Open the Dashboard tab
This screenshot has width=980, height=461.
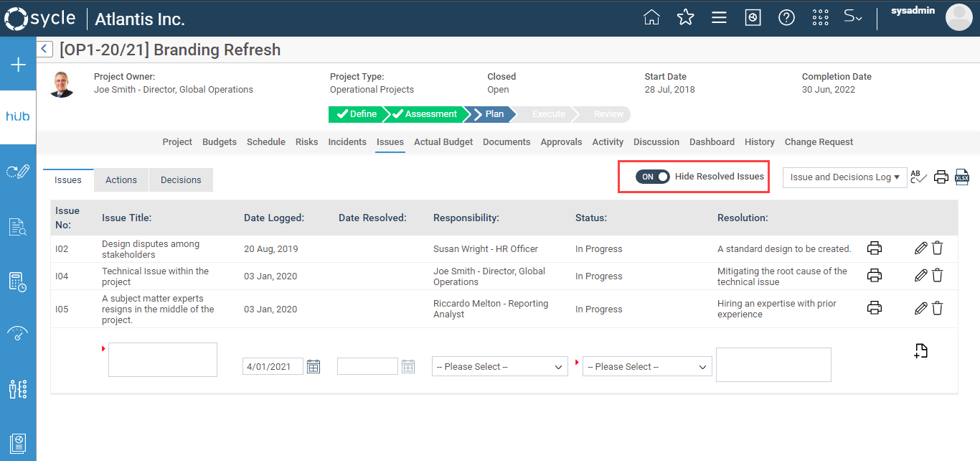tap(712, 142)
